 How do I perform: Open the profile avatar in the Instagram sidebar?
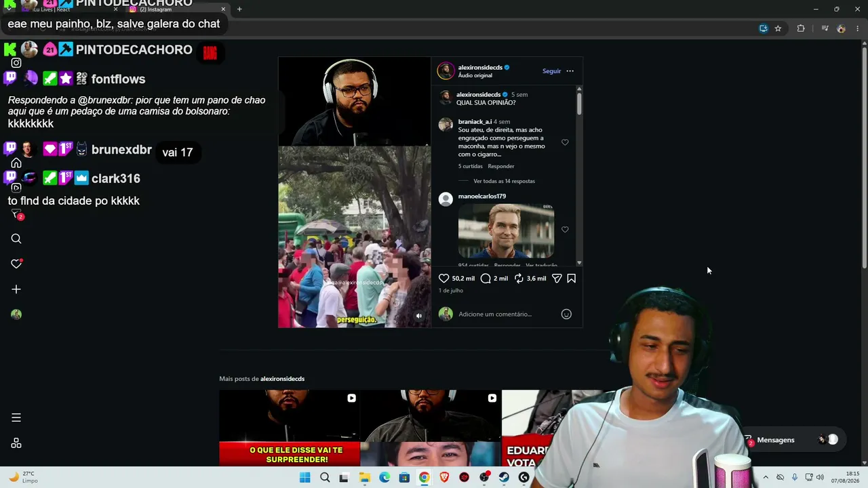coord(16,314)
